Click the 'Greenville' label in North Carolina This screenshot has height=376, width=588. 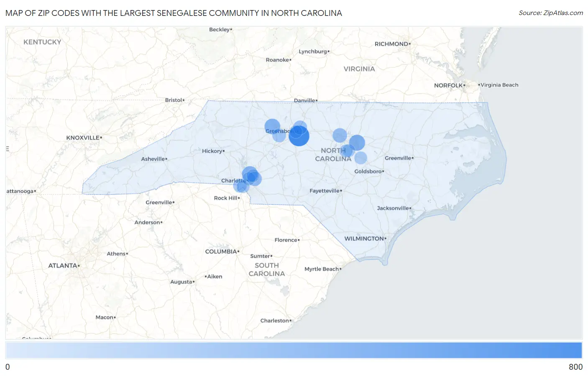click(x=398, y=158)
